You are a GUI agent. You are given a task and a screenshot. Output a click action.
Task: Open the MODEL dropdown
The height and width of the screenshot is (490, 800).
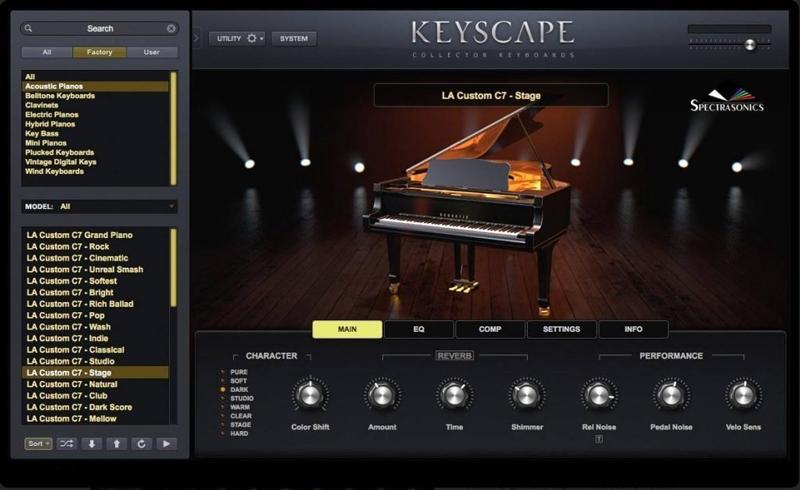pos(99,206)
